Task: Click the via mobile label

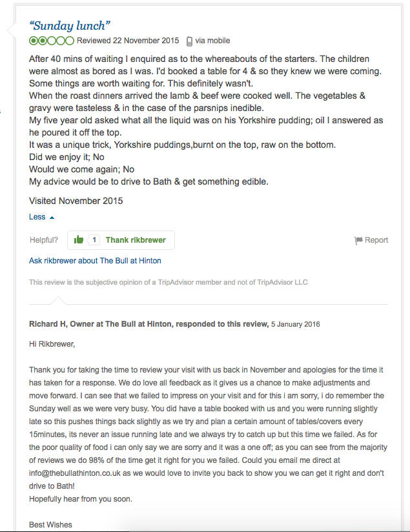Action: point(212,41)
